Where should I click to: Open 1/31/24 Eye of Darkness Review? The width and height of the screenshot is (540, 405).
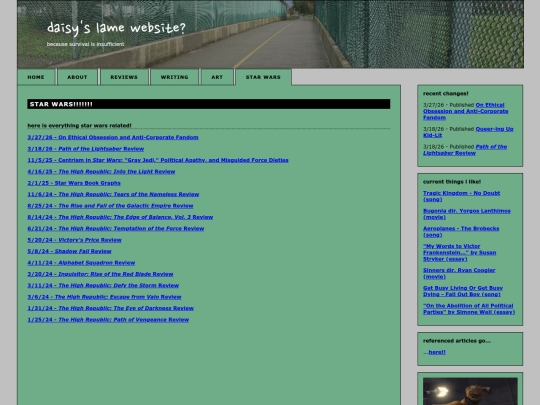pos(111,308)
